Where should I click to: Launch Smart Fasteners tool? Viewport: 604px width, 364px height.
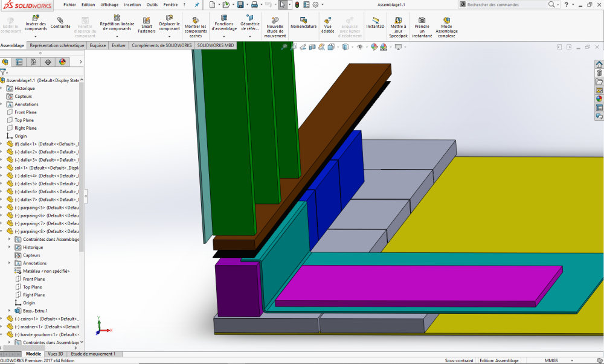click(146, 25)
